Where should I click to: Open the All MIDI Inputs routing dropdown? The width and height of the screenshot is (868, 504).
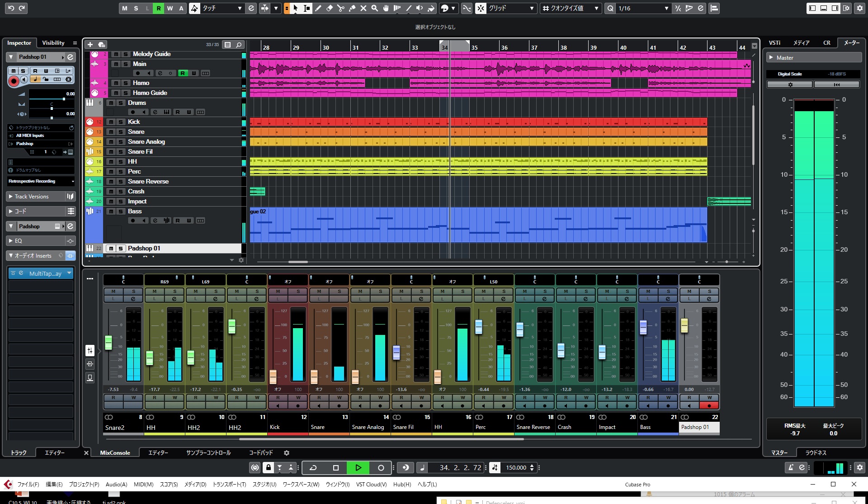point(41,136)
